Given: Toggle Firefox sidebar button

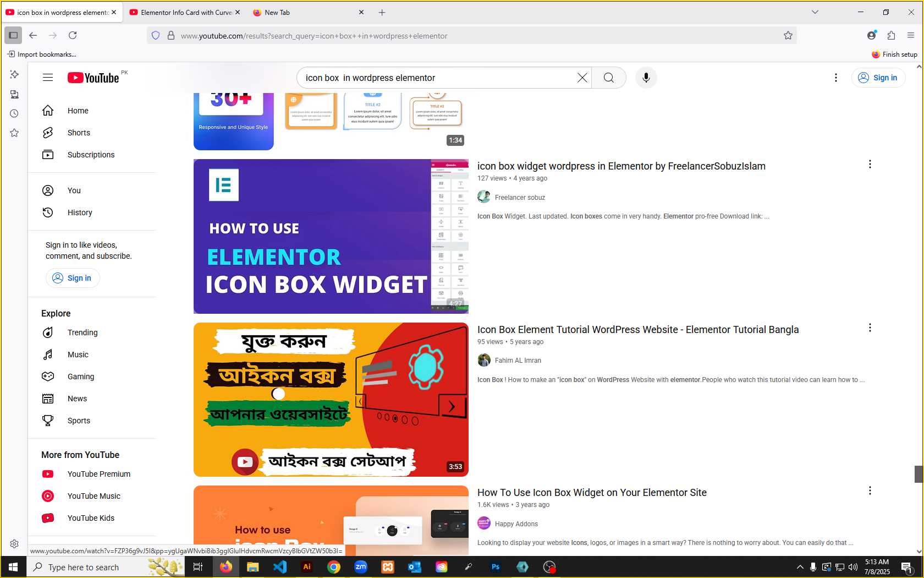Looking at the screenshot, I should coord(13,35).
